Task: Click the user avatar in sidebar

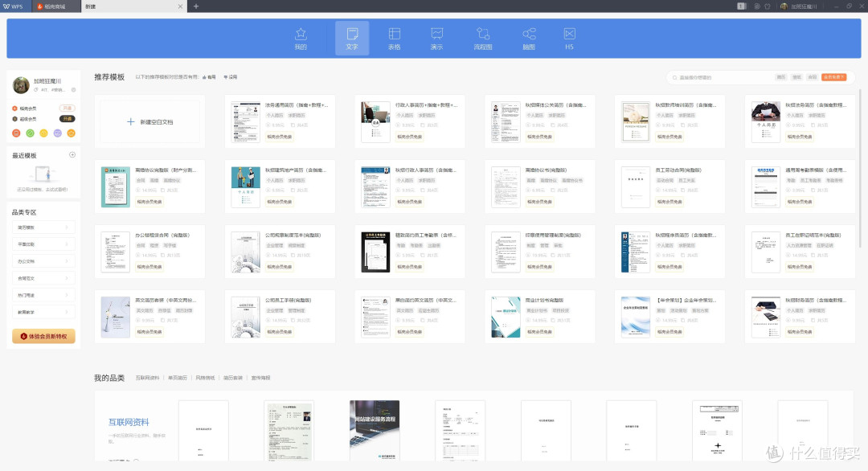Action: [21, 85]
